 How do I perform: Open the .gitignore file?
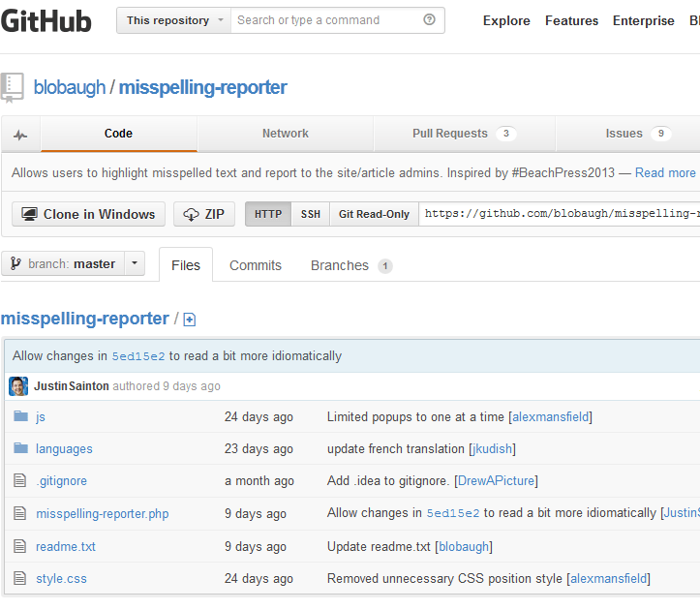pyautogui.click(x=62, y=481)
